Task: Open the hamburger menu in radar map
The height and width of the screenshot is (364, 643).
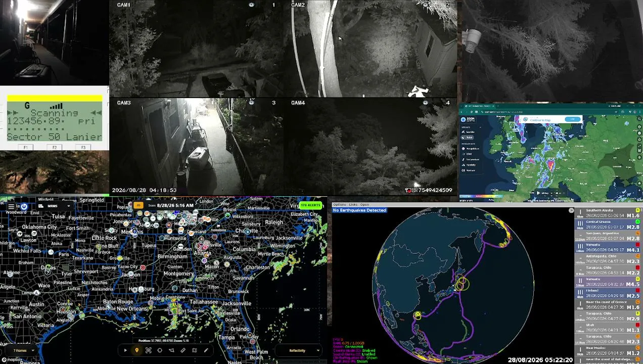Action: tap(11, 206)
